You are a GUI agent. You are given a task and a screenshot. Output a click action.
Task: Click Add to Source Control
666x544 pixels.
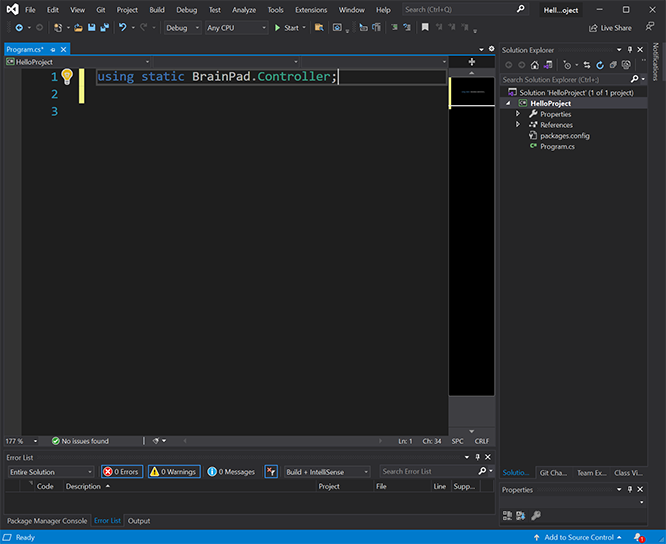click(577, 538)
